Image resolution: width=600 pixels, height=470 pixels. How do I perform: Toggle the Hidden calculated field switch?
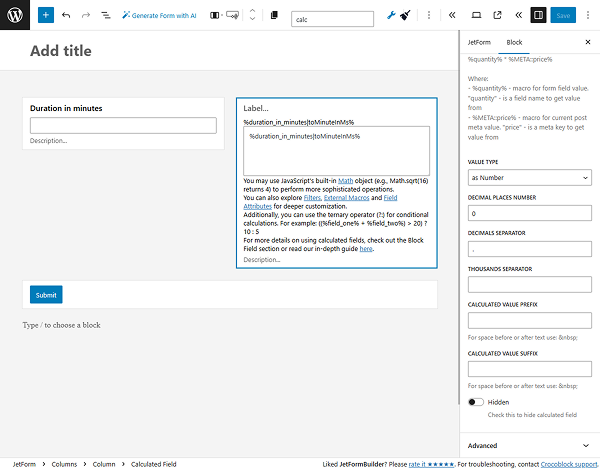[476, 402]
